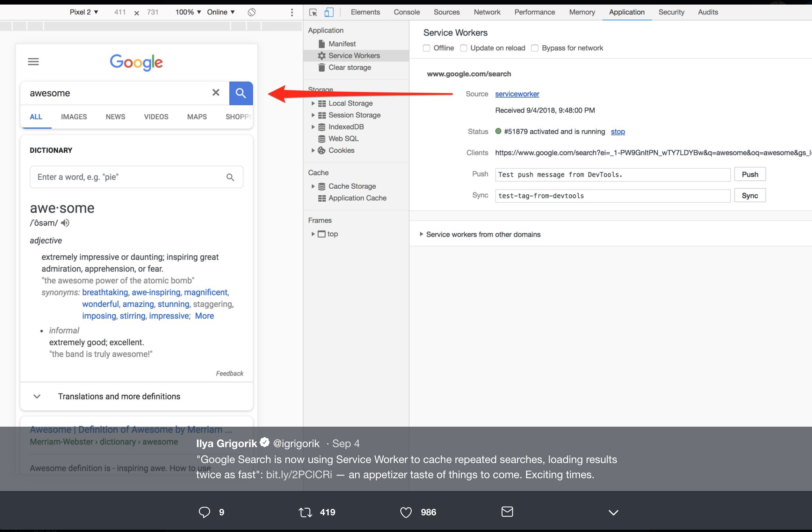Focus the push message text field

coord(613,175)
